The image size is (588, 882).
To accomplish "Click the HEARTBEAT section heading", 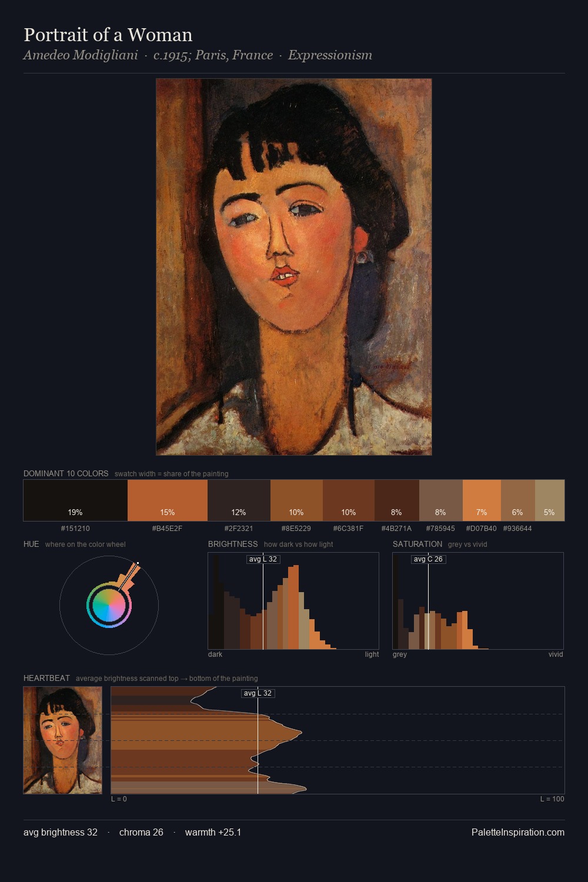I will (46, 678).
